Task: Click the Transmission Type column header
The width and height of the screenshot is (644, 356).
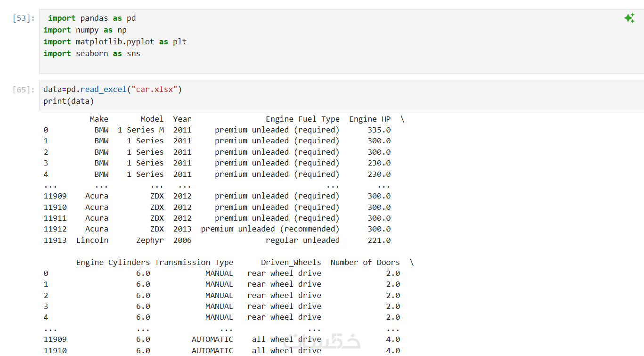Action: click(194, 263)
